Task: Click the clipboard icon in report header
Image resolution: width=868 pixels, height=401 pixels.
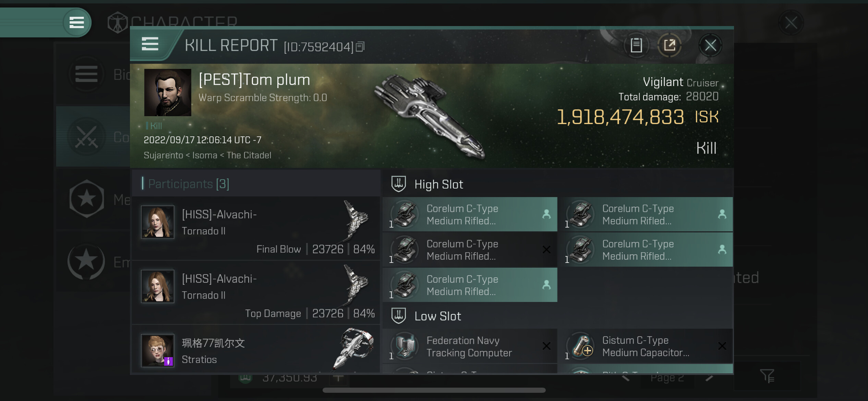Action: pos(636,45)
